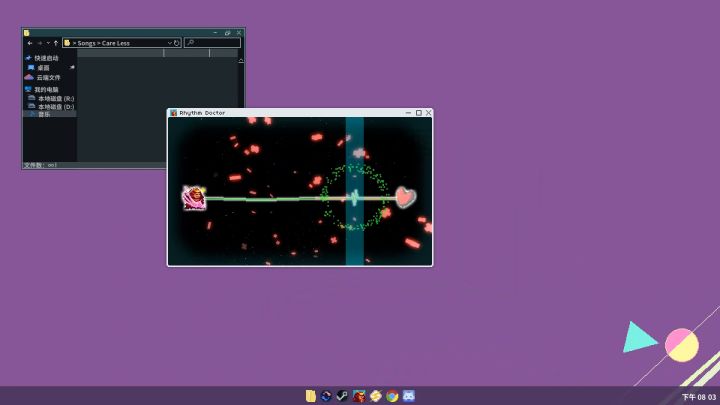Click the pin icon beside 桌面

pyautogui.click(x=72, y=68)
